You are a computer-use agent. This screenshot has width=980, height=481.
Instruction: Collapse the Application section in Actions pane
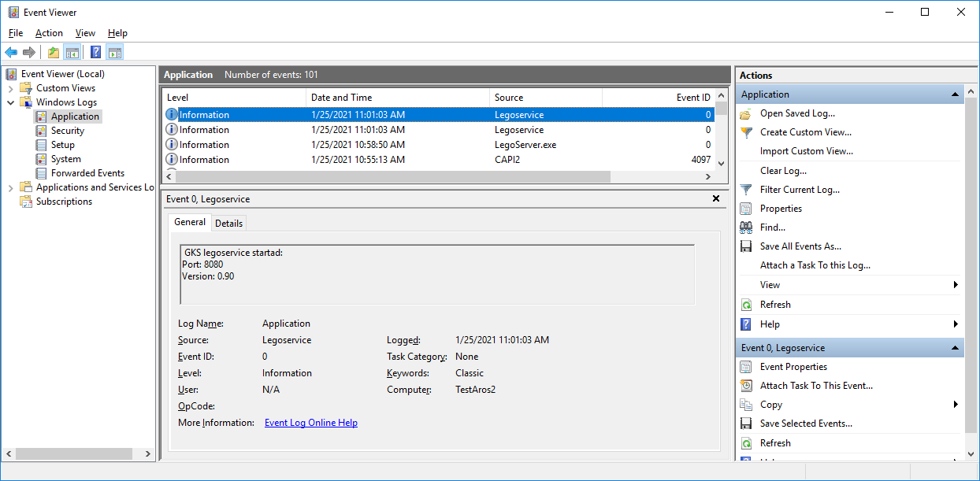956,94
